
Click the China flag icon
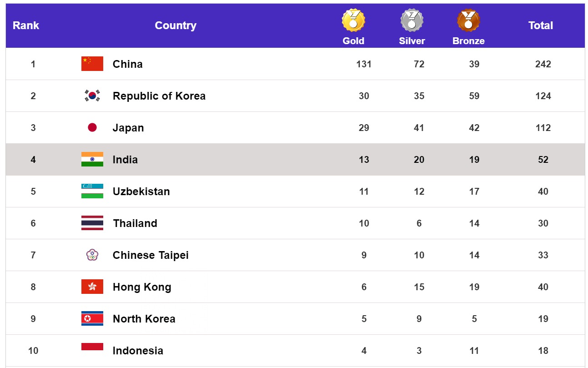[92, 64]
